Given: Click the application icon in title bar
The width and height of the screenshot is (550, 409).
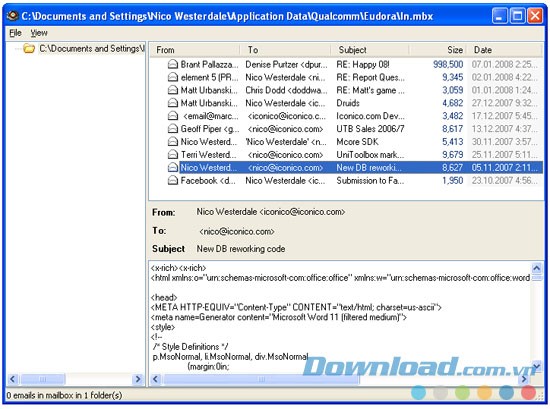Looking at the screenshot, I should point(12,16).
